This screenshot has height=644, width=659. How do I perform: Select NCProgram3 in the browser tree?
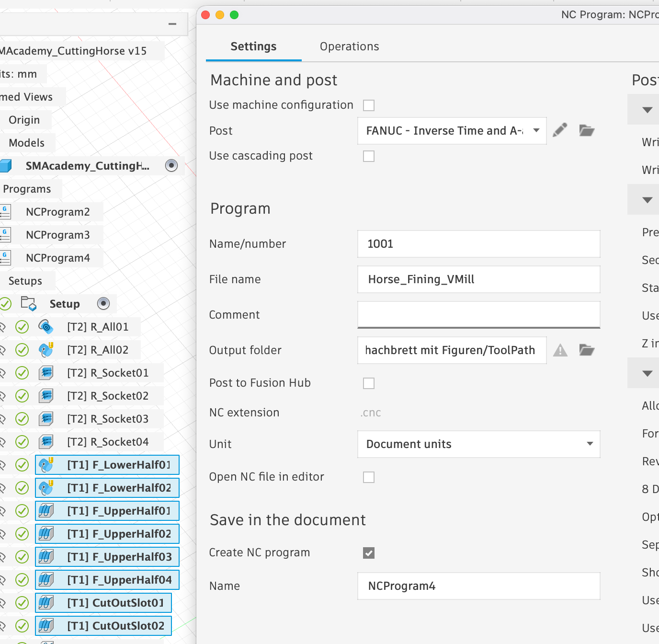click(58, 235)
